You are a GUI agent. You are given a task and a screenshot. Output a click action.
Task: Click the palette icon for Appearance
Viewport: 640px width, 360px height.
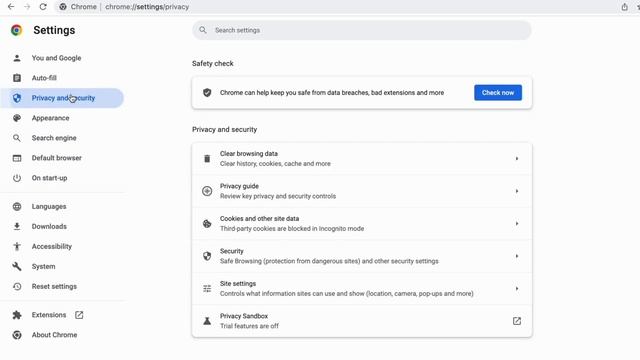[17, 118]
